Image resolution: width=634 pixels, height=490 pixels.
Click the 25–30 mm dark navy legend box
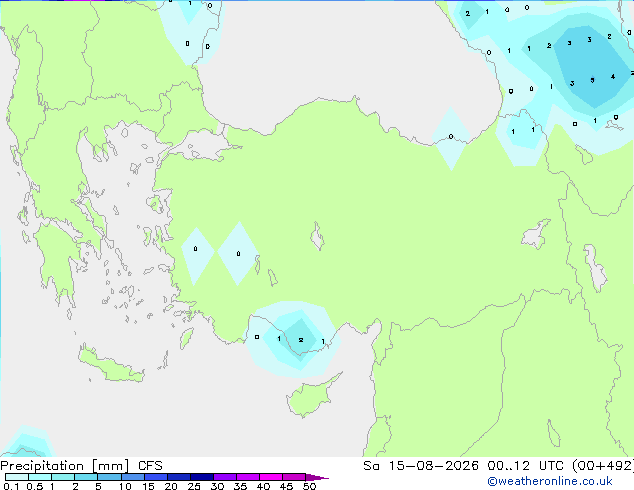click(x=202, y=477)
